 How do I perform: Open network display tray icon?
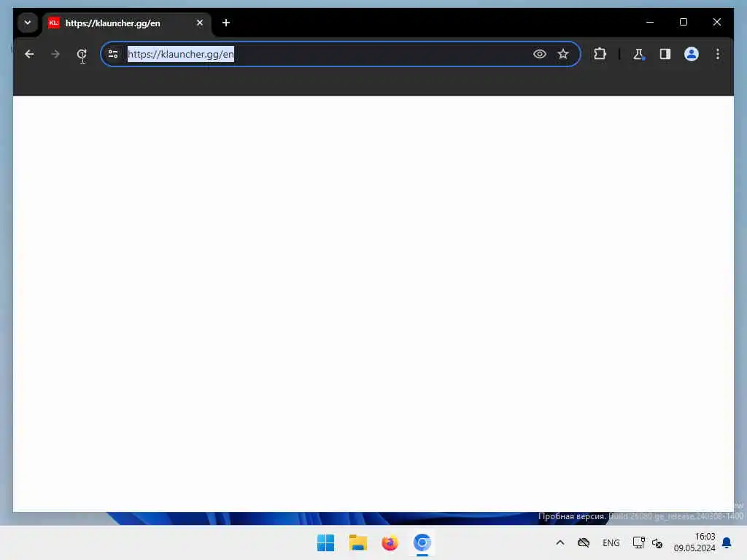pyautogui.click(x=638, y=542)
